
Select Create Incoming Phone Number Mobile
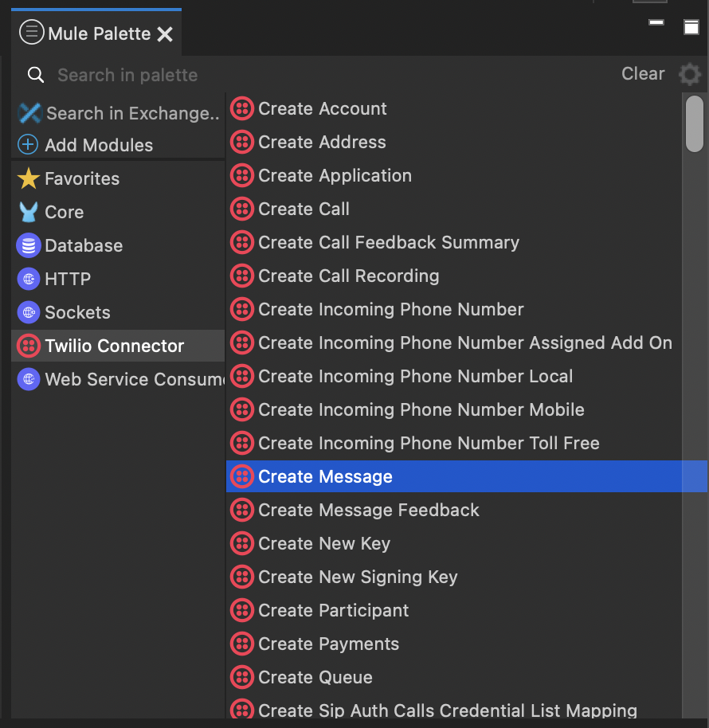pyautogui.click(x=421, y=409)
